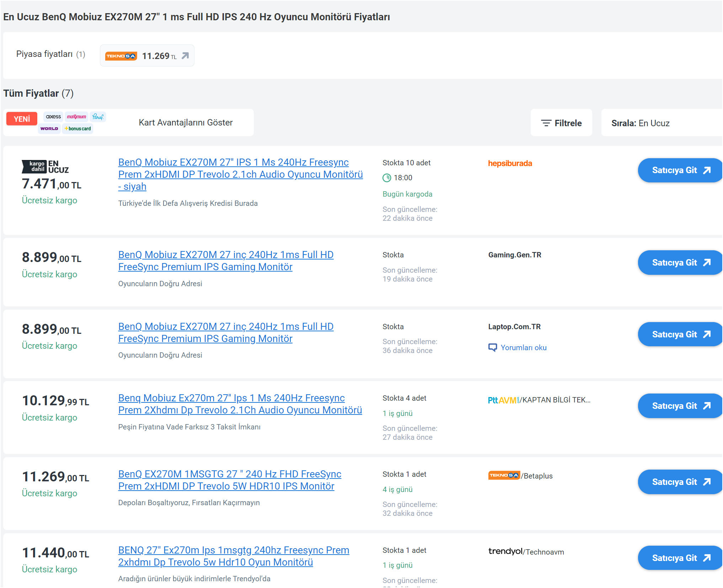The width and height of the screenshot is (723, 588).
Task: Click 'Stokta 4 adet' stock text
Action: tap(404, 398)
